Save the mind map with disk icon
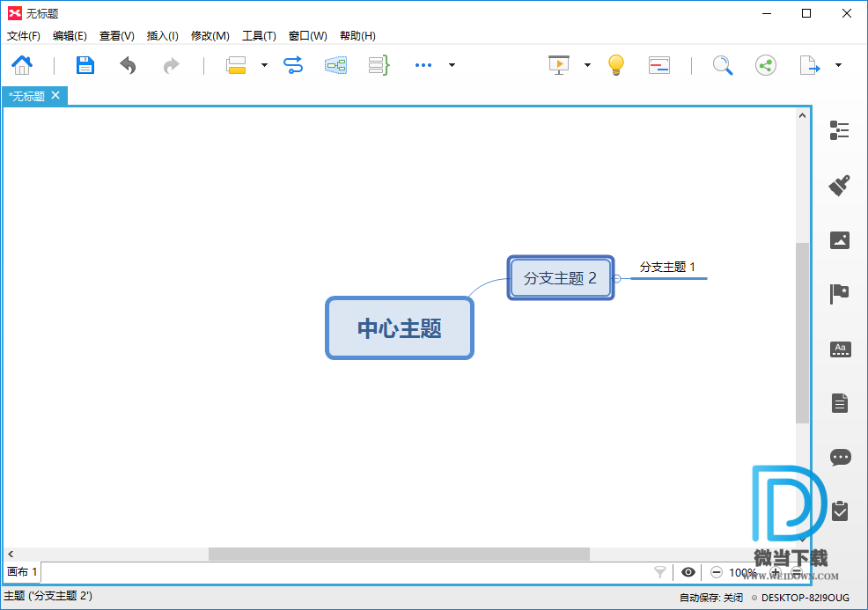The width and height of the screenshot is (868, 610). [x=85, y=65]
